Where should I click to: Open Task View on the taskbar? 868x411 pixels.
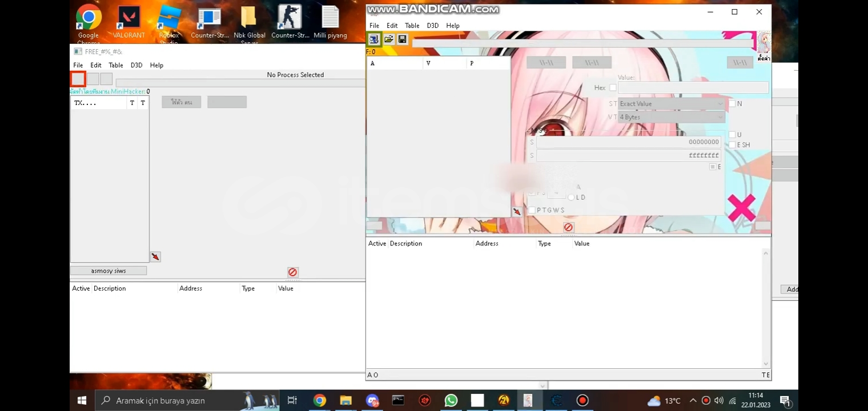click(x=292, y=400)
